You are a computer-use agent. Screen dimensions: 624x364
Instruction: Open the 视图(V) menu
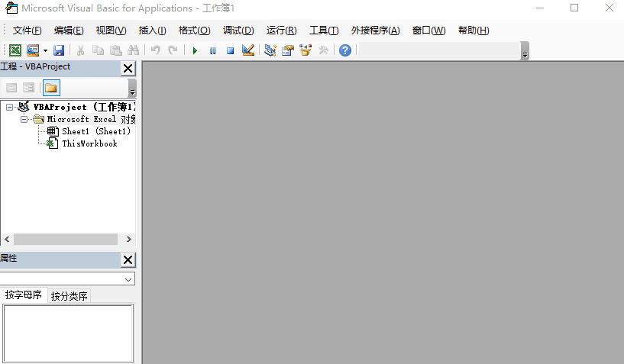[x=111, y=31]
